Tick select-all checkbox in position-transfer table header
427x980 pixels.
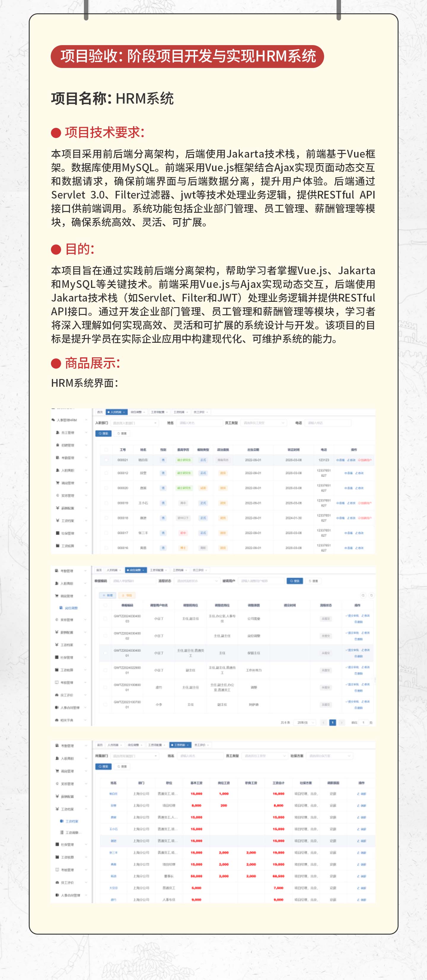[105, 605]
